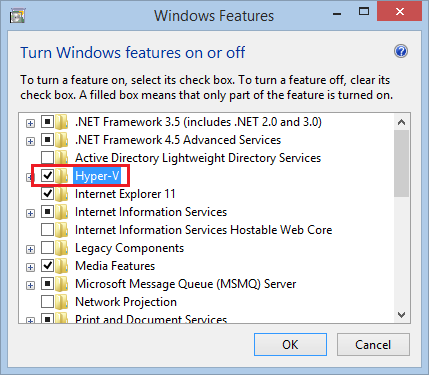Click the Legacy Components folder icon
This screenshot has height=375, width=429.
pyautogui.click(x=62, y=248)
